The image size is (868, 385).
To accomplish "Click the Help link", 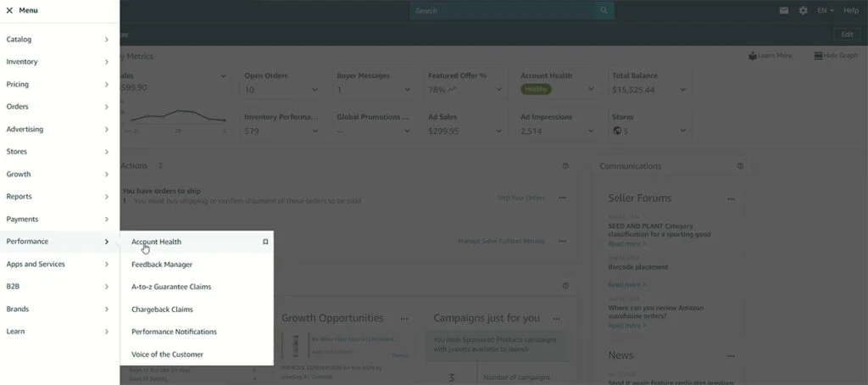I will (851, 10).
